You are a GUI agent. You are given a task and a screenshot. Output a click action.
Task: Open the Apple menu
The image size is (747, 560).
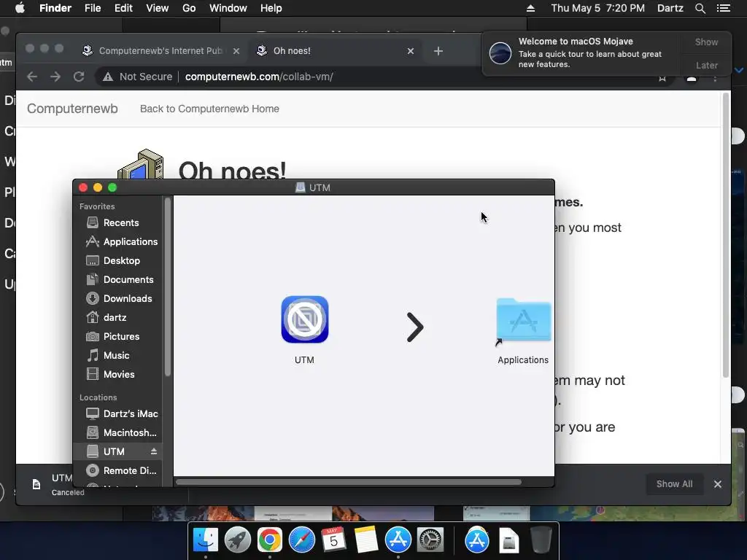pyautogui.click(x=20, y=8)
